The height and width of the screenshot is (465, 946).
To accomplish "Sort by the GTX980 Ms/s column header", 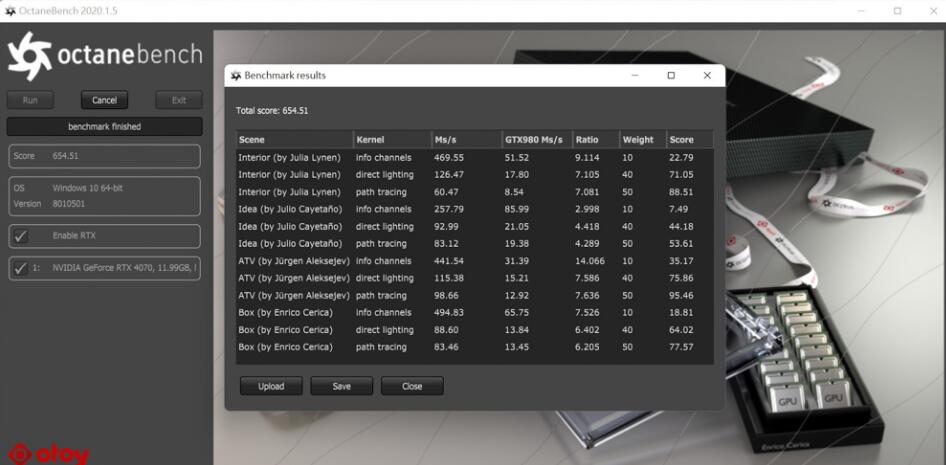I will 537,139.
